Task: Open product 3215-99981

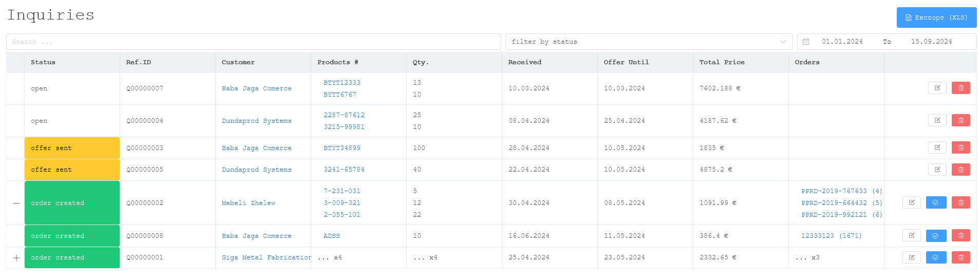Action: (x=344, y=127)
